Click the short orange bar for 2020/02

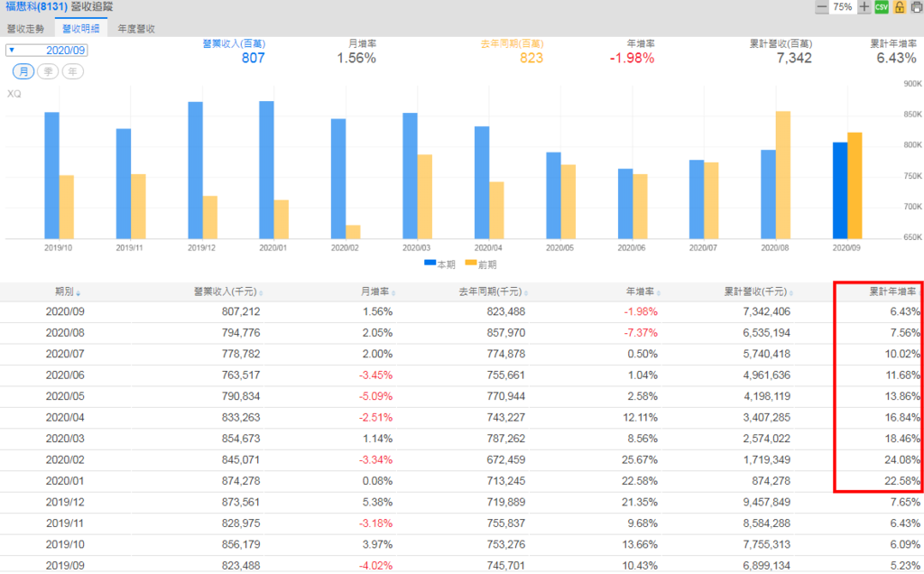[353, 232]
